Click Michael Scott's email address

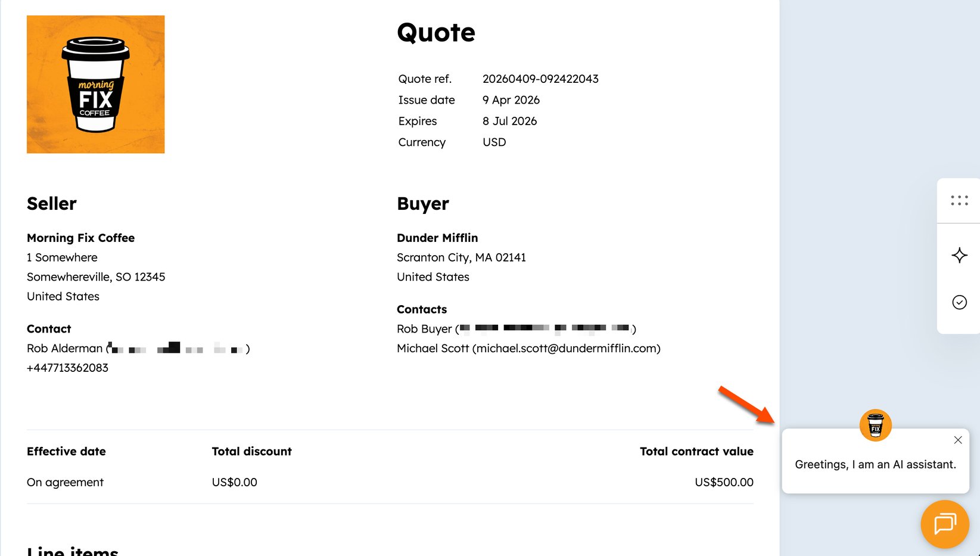[x=567, y=348]
